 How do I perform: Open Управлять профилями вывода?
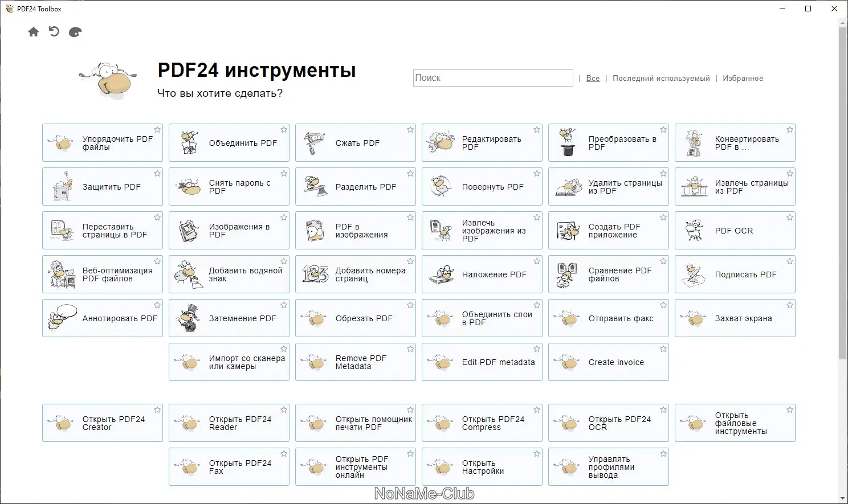point(609,467)
